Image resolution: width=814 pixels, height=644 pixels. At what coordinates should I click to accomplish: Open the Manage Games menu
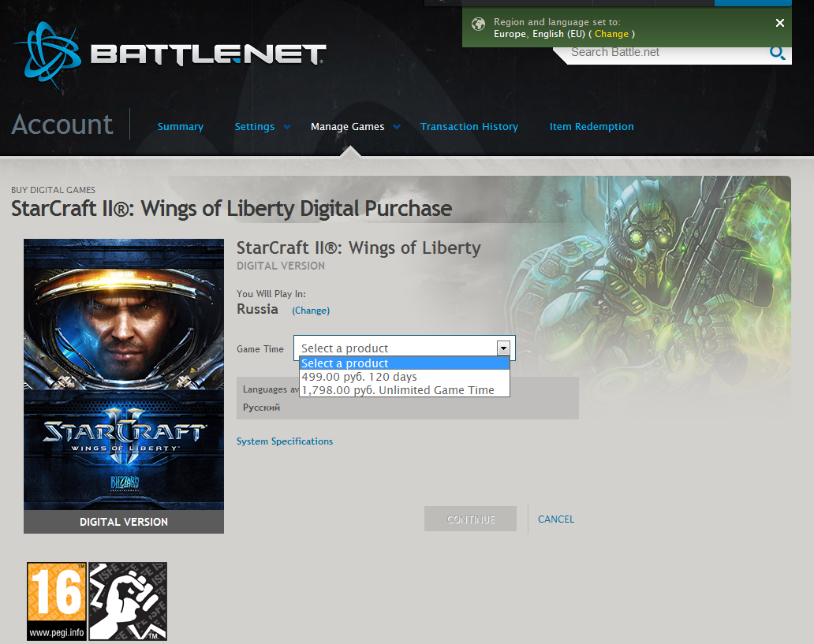pos(347,127)
